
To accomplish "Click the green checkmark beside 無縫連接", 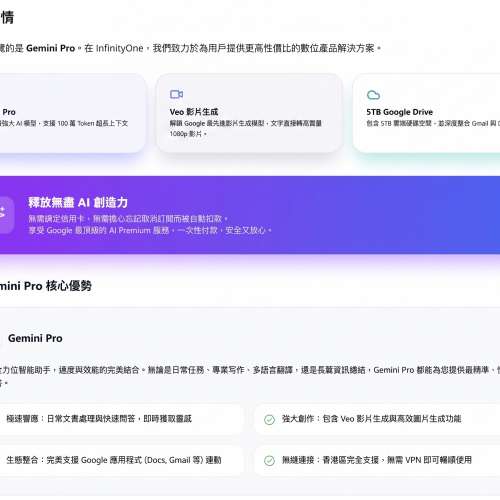I will (269, 461).
